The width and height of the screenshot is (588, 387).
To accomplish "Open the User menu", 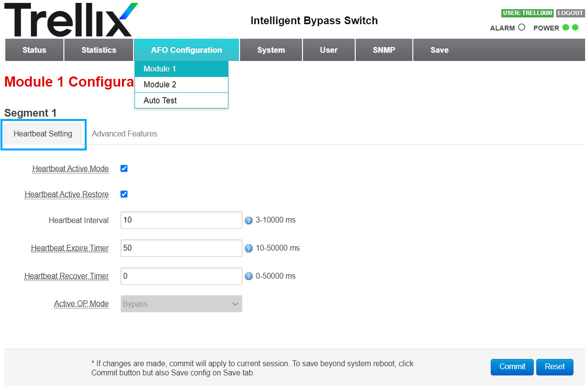I will [x=329, y=50].
